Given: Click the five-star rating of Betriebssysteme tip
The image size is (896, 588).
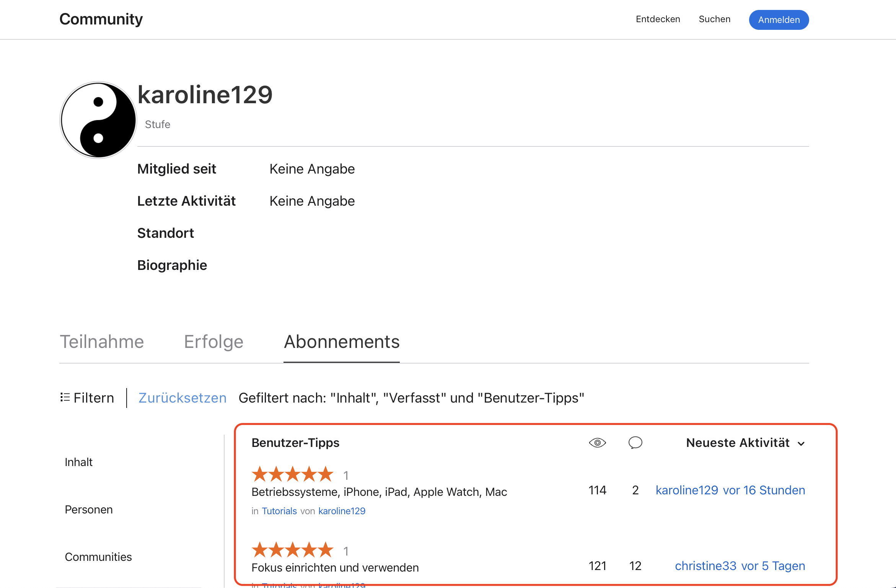Looking at the screenshot, I should [x=293, y=474].
